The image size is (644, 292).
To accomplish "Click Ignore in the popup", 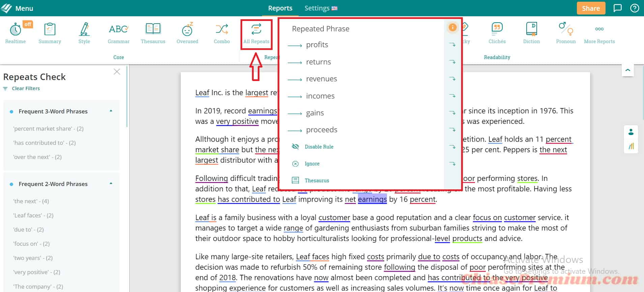I will click(306, 164).
